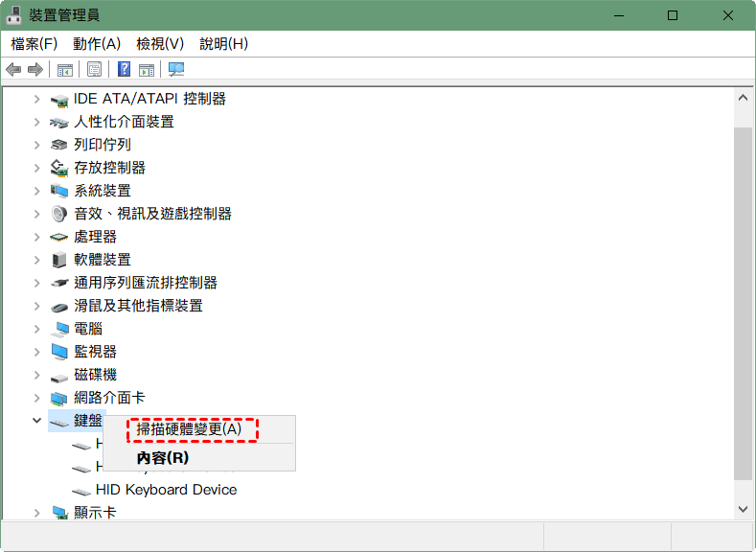Select the 軟體裝置 label
The width and height of the screenshot is (756, 552).
tap(103, 260)
